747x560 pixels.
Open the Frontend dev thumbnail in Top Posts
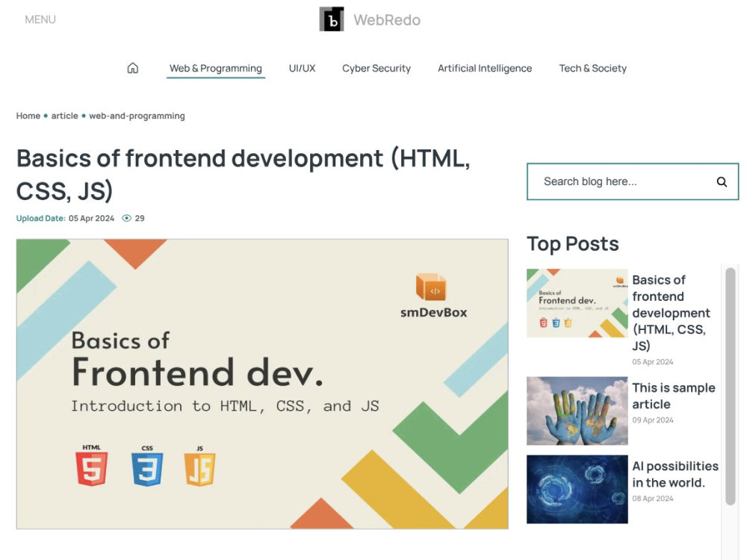point(577,303)
